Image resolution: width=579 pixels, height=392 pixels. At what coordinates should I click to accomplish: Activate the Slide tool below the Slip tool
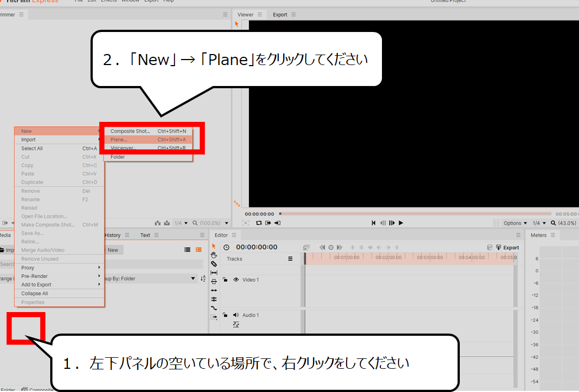pos(214,281)
